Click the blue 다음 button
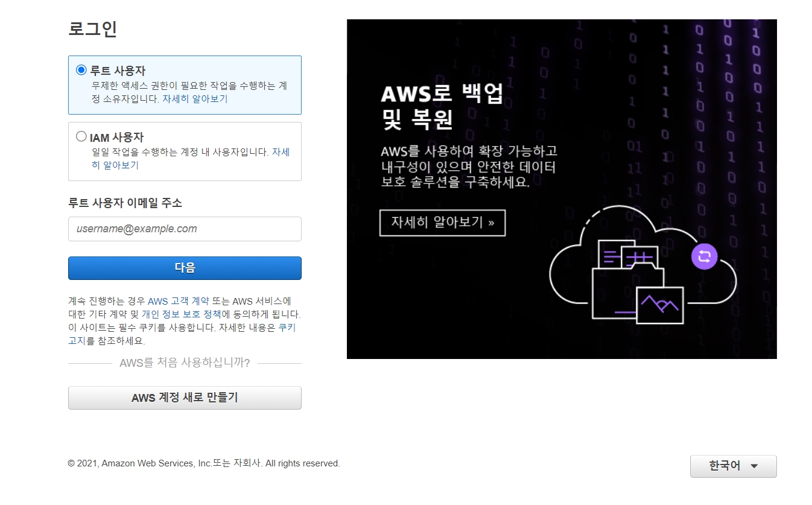Image resolution: width=812 pixels, height=505 pixels. (185, 268)
